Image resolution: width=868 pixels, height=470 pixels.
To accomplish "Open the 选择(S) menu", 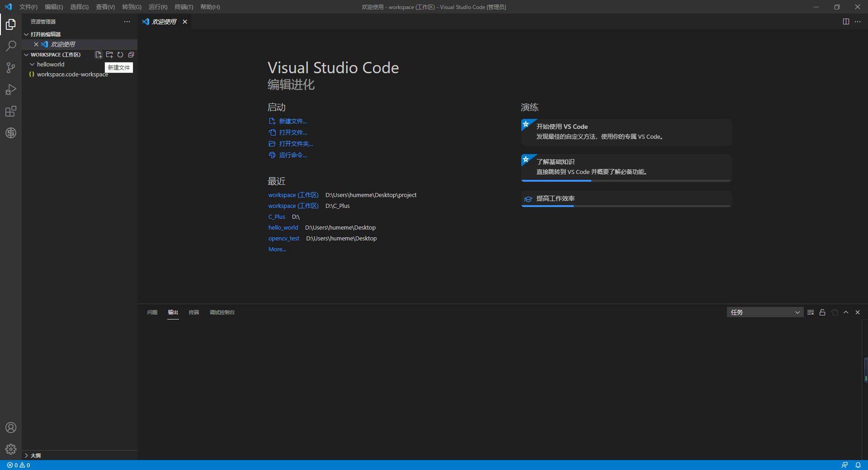I will (80, 7).
